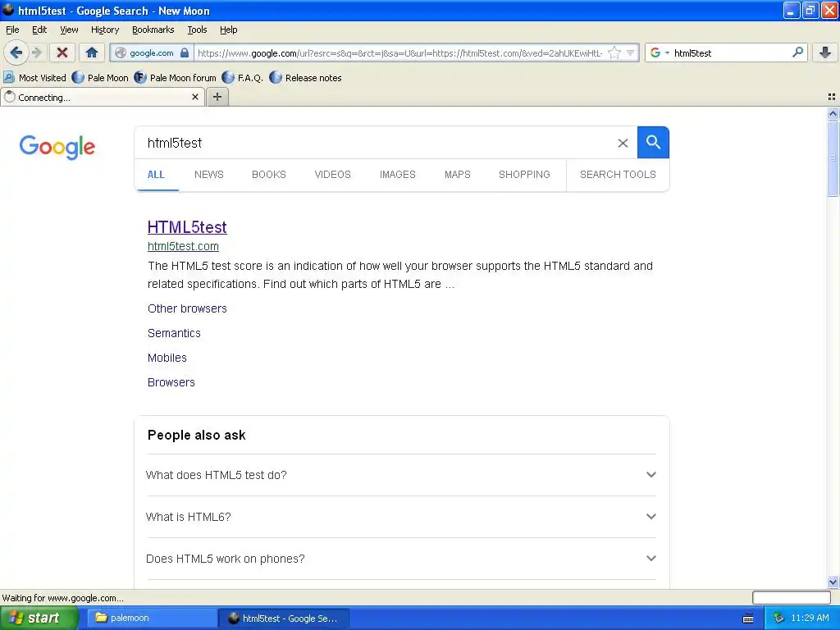Image resolution: width=840 pixels, height=630 pixels.
Task: Open the Most Visited bookmarks folder
Action: tap(34, 78)
